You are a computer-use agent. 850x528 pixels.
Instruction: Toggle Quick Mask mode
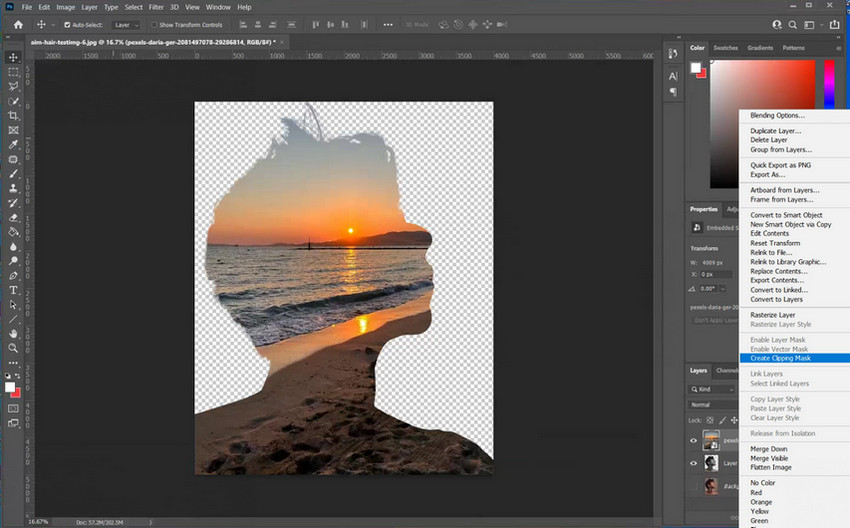click(x=13, y=408)
